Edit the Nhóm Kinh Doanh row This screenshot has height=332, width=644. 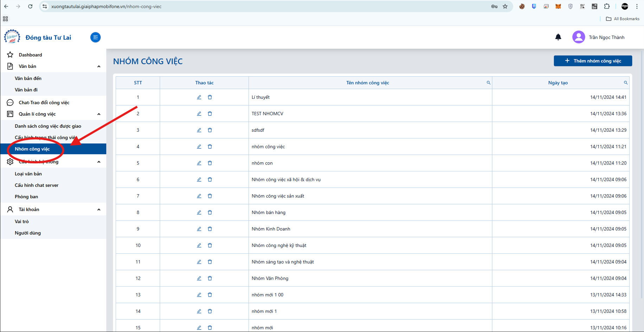click(x=199, y=229)
